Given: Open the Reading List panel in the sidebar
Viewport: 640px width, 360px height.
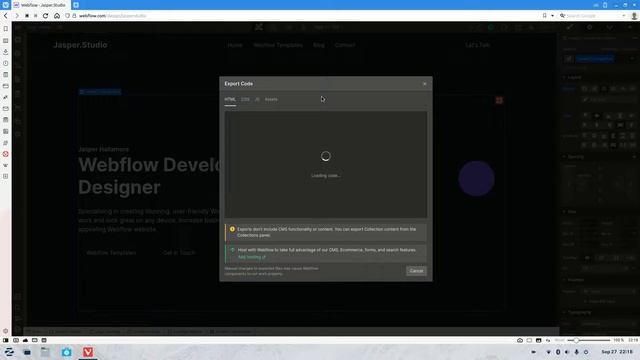Looking at the screenshot, I should tap(6, 40).
